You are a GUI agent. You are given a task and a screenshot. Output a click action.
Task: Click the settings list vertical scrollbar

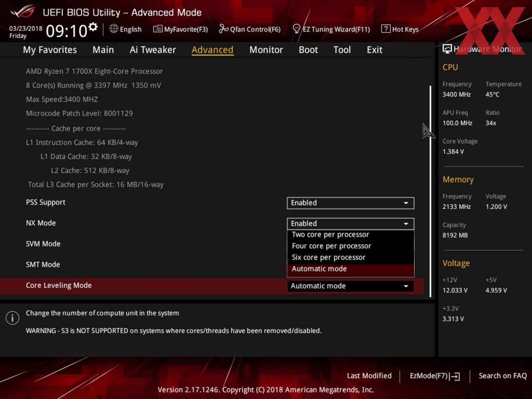pyautogui.click(x=430, y=192)
